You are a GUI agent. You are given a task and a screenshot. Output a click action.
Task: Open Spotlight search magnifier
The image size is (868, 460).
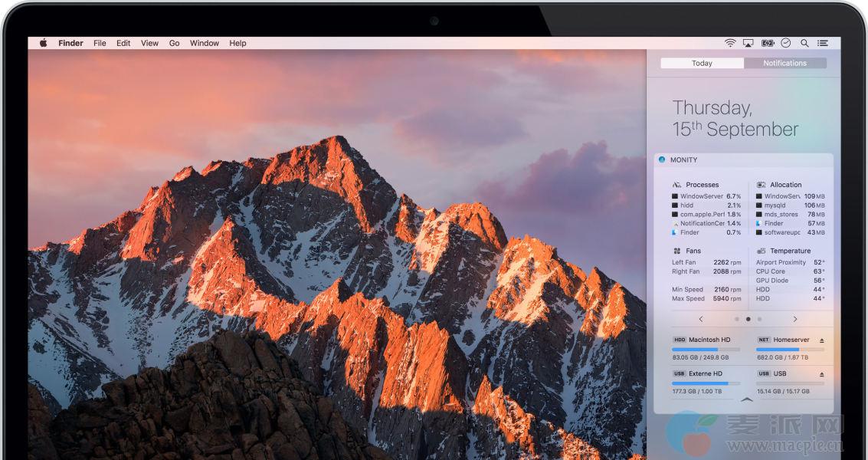[x=804, y=43]
